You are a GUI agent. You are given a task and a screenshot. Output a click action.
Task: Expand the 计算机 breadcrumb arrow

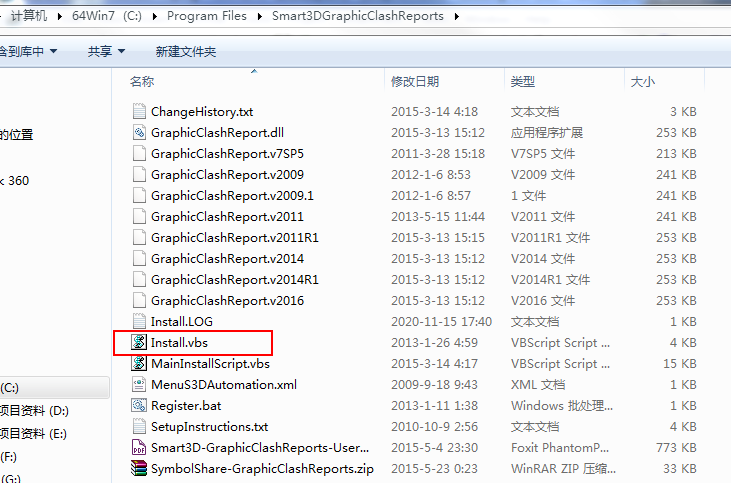[x=60, y=16]
